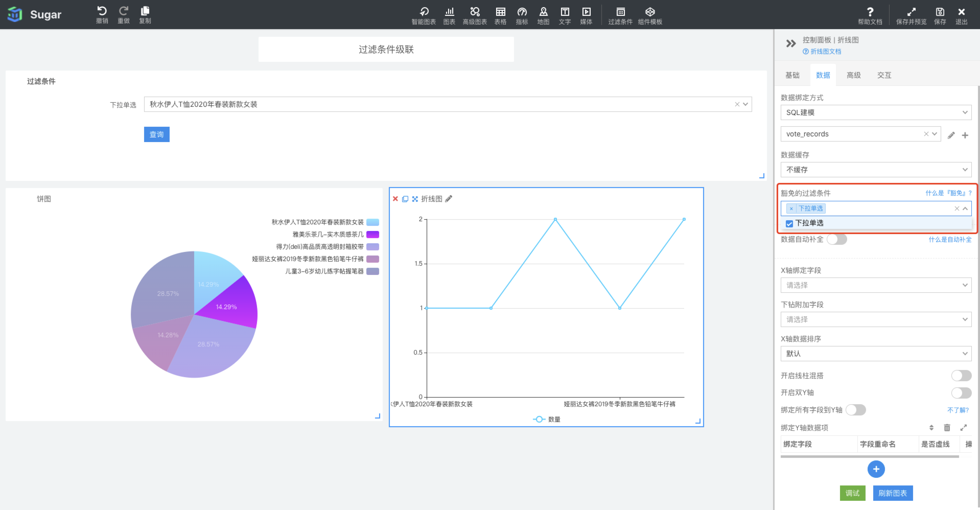Clear the 下拉单选 filter selected value
The width and height of the screenshot is (980, 510).
pyautogui.click(x=737, y=104)
